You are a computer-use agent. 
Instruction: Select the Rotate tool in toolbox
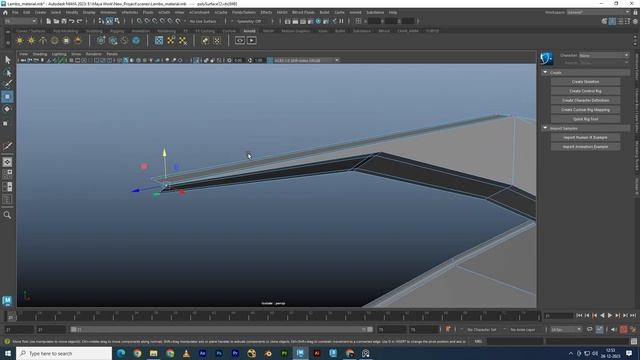point(7,109)
